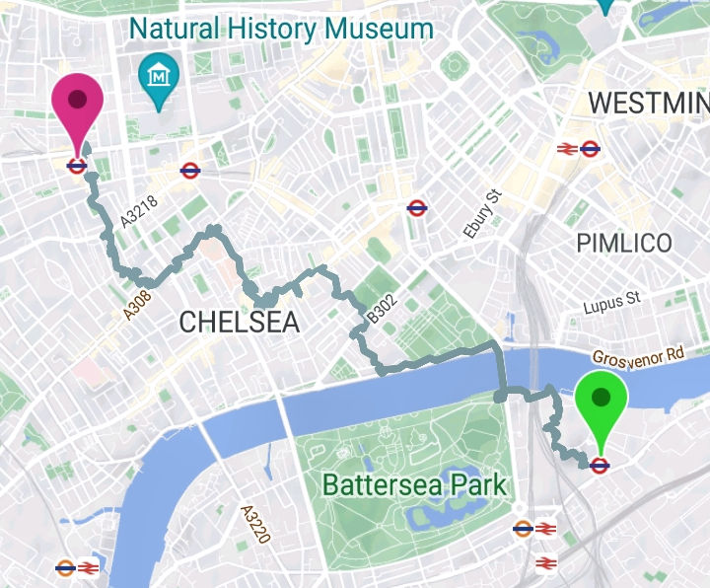Click the PIMLICO district label
Screen dimensions: 710x588
pyautogui.click(x=624, y=244)
